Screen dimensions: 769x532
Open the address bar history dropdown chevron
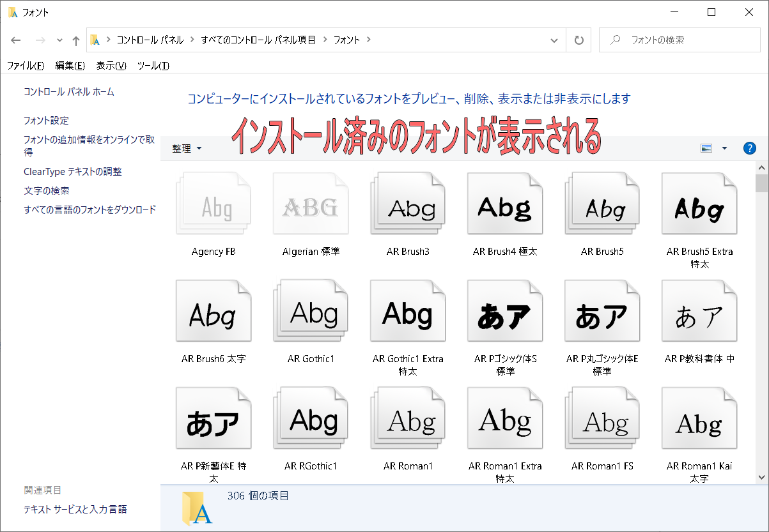tap(554, 40)
